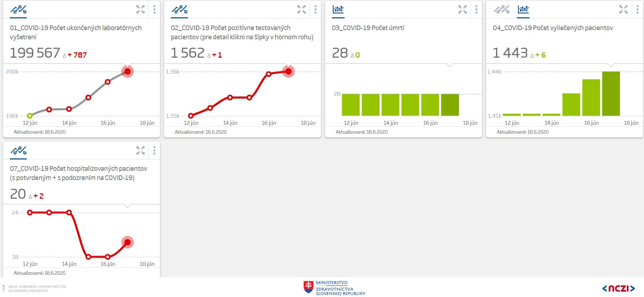Maximize the deaths count card

pos(463,10)
